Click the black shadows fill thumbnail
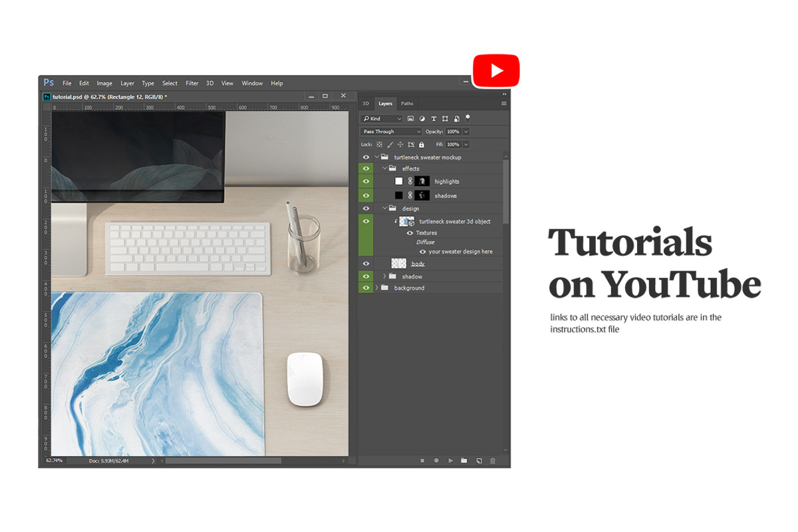798x532 pixels. tap(399, 196)
